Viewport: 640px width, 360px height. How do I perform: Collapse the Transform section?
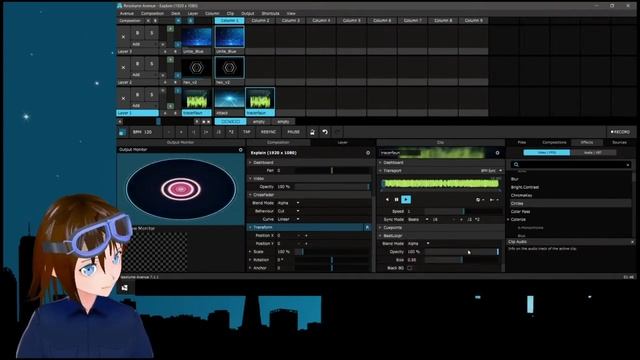[x=250, y=227]
